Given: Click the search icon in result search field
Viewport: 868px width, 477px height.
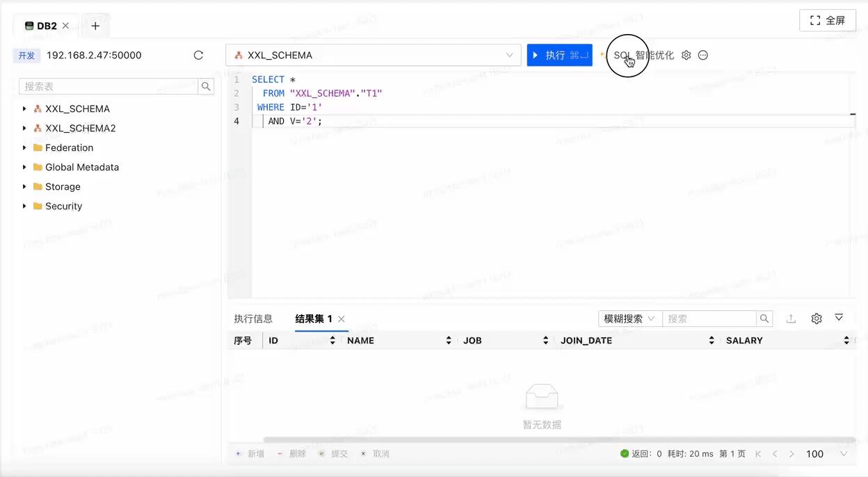Looking at the screenshot, I should 764,318.
